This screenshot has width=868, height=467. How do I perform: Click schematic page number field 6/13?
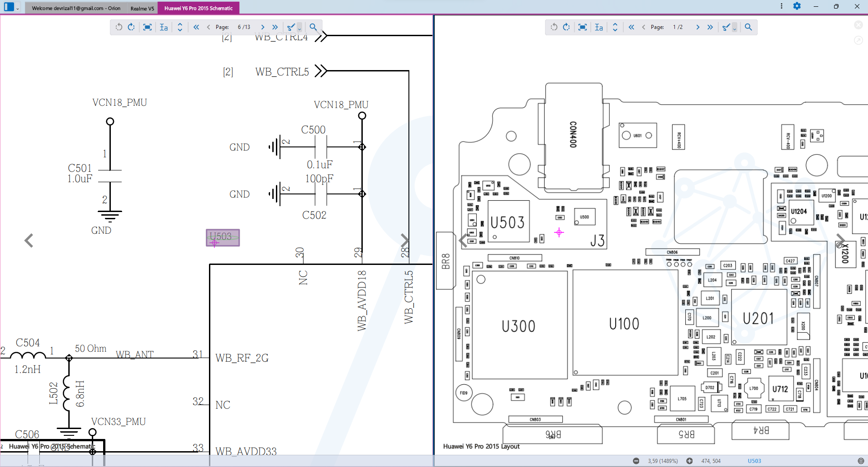tap(244, 27)
